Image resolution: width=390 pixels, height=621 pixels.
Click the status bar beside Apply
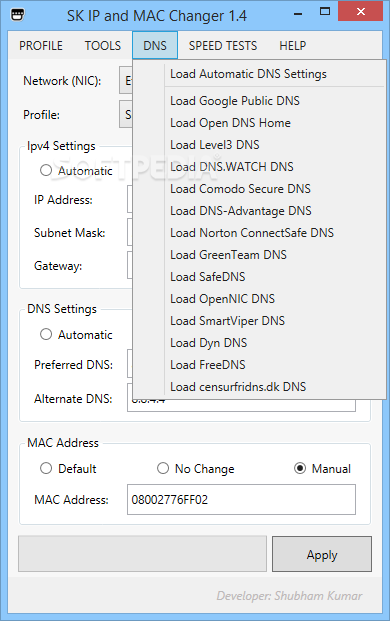click(x=143, y=554)
